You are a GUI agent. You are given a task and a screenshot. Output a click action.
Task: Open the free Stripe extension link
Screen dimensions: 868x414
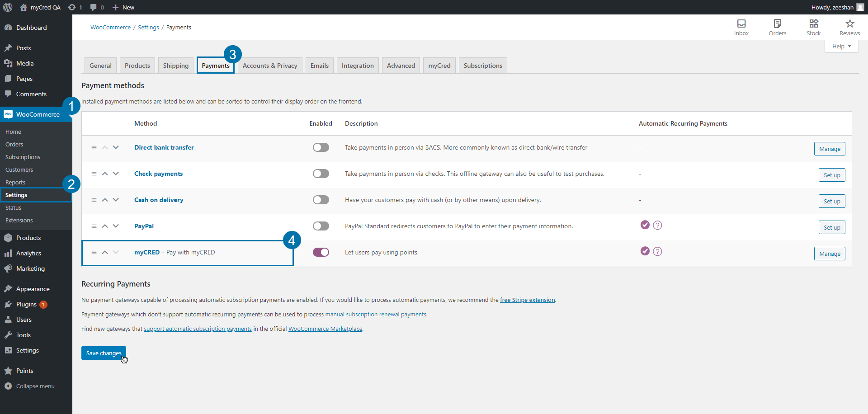527,300
